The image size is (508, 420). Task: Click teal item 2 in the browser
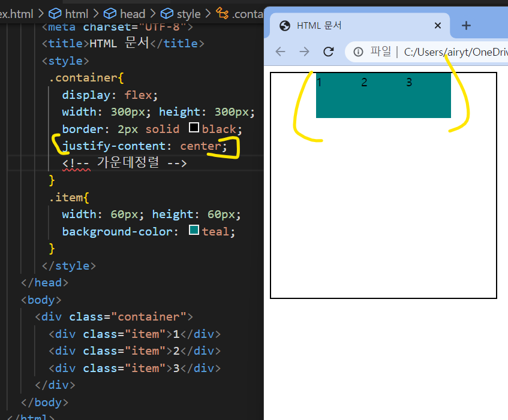coord(383,95)
